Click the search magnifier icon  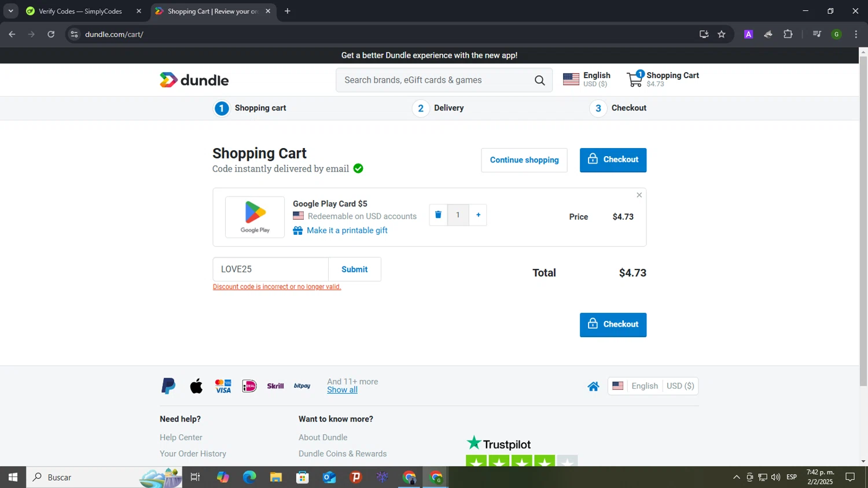tap(539, 80)
